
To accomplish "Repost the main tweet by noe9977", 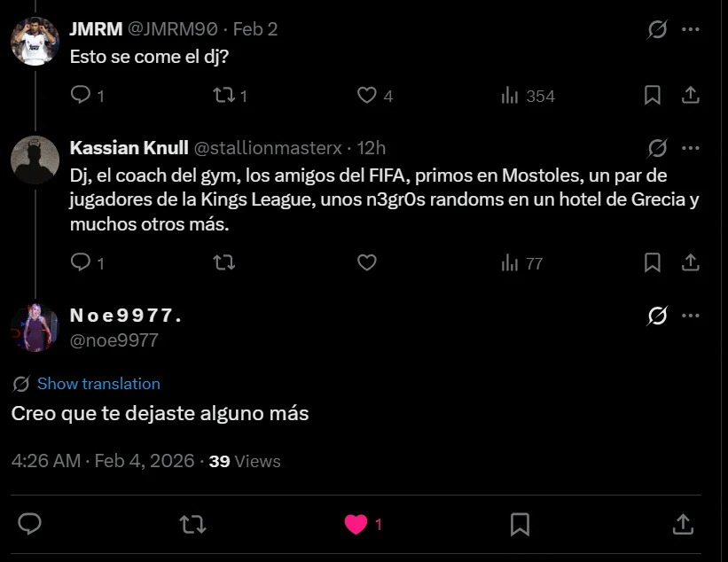I will 192,524.
